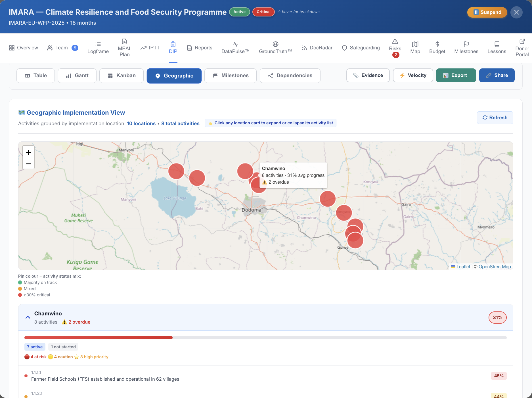Open the Milestones view button
The width and height of the screenshot is (532, 398).
click(231, 76)
